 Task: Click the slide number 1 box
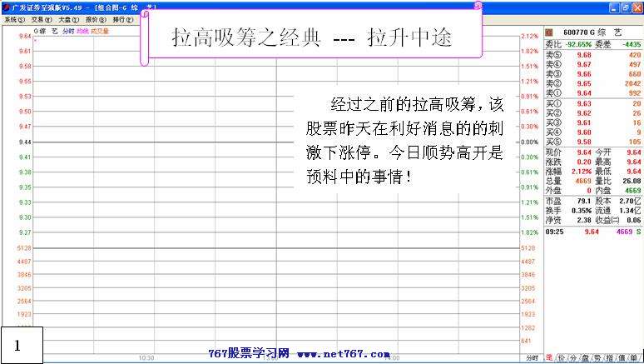[x=21, y=342]
